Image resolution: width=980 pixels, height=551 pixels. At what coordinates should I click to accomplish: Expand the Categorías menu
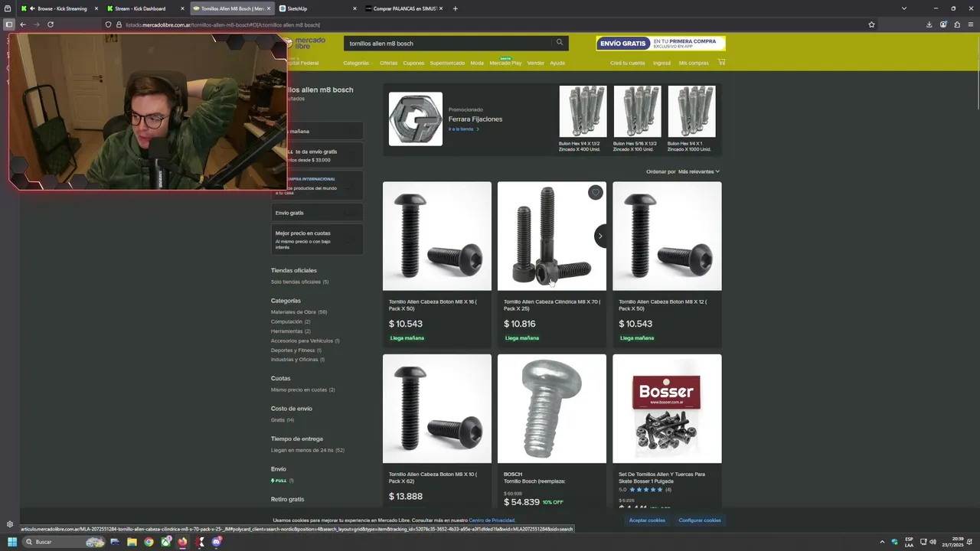click(x=356, y=63)
